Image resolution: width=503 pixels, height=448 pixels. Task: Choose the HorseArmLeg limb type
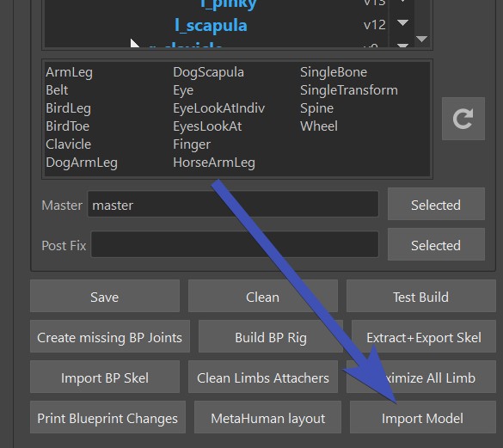(214, 163)
